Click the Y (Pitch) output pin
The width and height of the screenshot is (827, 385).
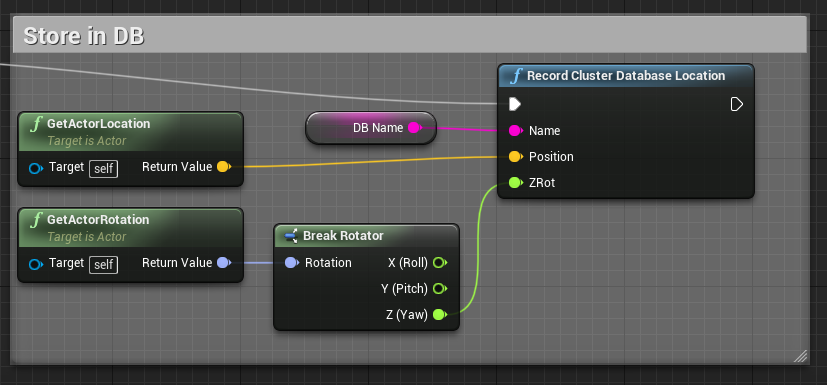pos(440,288)
